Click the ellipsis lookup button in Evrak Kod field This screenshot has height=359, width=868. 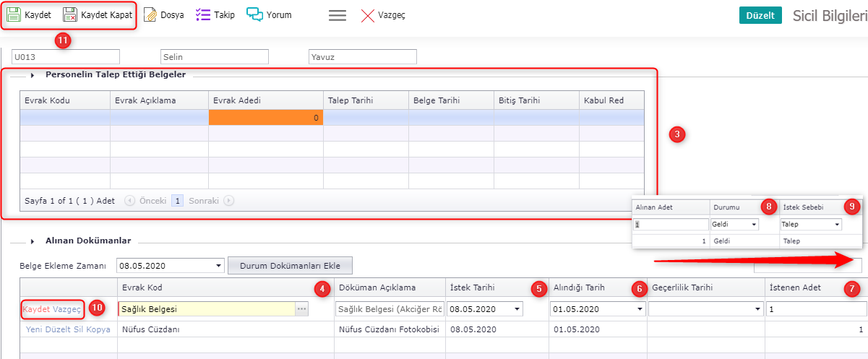coord(301,309)
